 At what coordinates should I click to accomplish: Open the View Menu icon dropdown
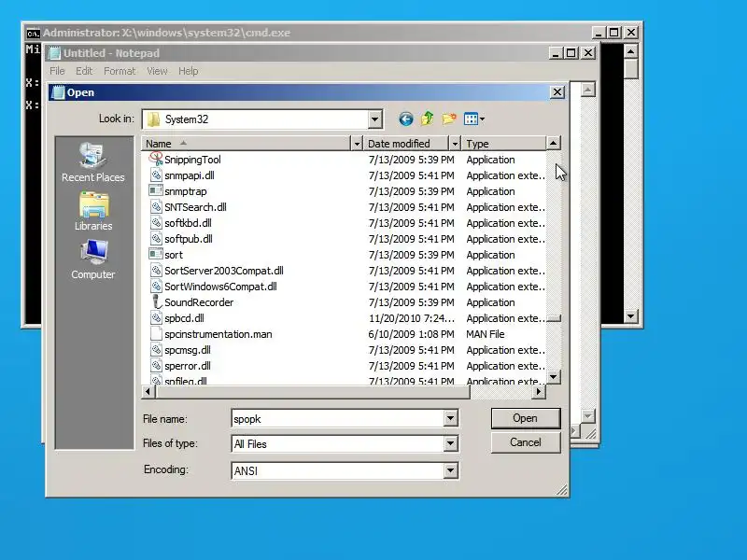474,119
